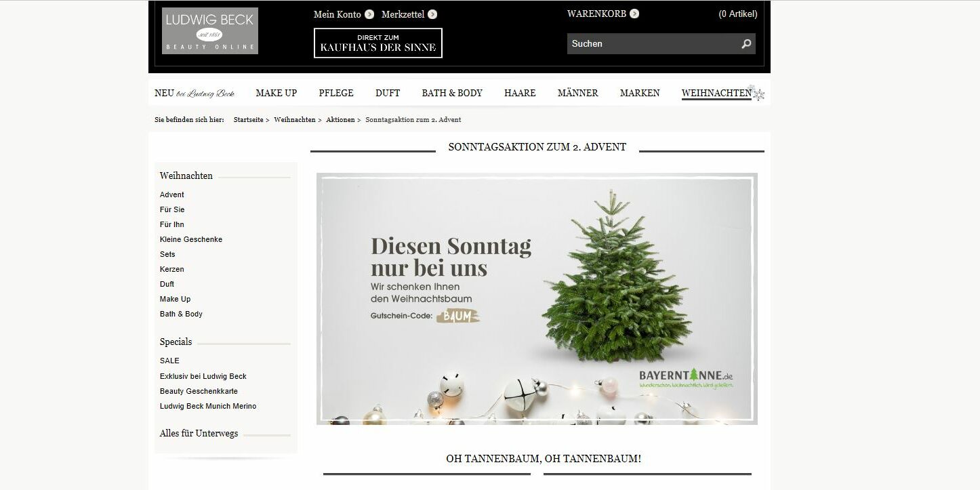Click the arrow icon beside Warenkorb
This screenshot has height=490, width=980.
[x=634, y=14]
